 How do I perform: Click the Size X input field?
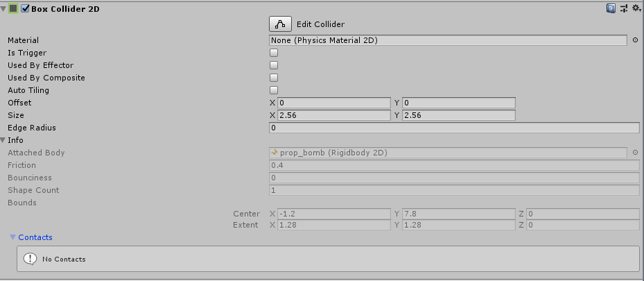tap(334, 115)
